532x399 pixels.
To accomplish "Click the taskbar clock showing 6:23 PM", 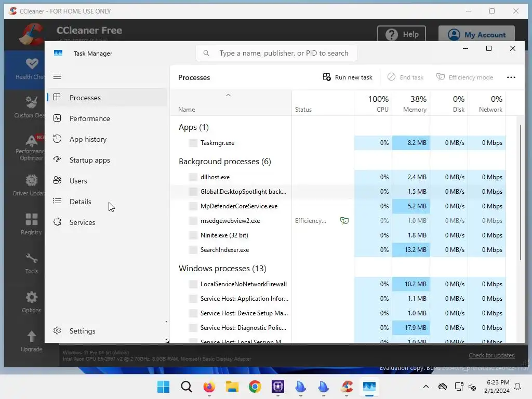I will 497,387.
